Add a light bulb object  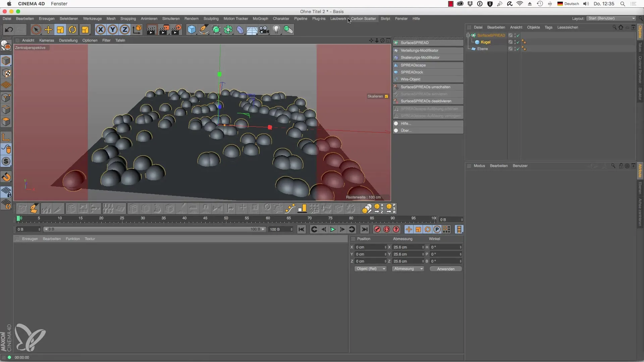click(276, 30)
